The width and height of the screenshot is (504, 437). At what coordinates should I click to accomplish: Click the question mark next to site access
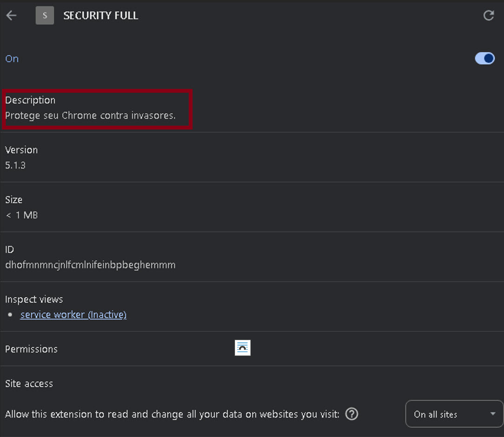(352, 414)
